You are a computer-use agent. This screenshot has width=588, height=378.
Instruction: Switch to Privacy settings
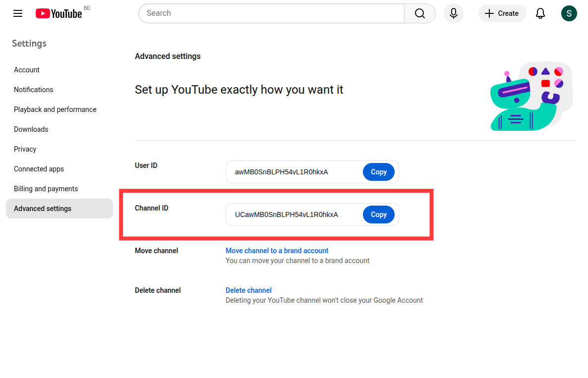click(25, 149)
